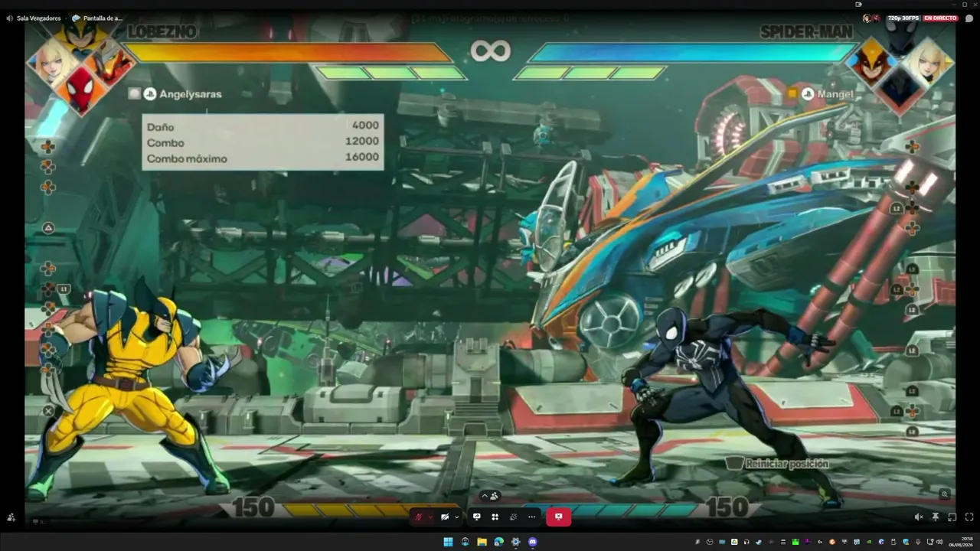Viewport: 980px width, 551px height.
Task: Unmute the microphone in the call bar
Action: point(419,517)
